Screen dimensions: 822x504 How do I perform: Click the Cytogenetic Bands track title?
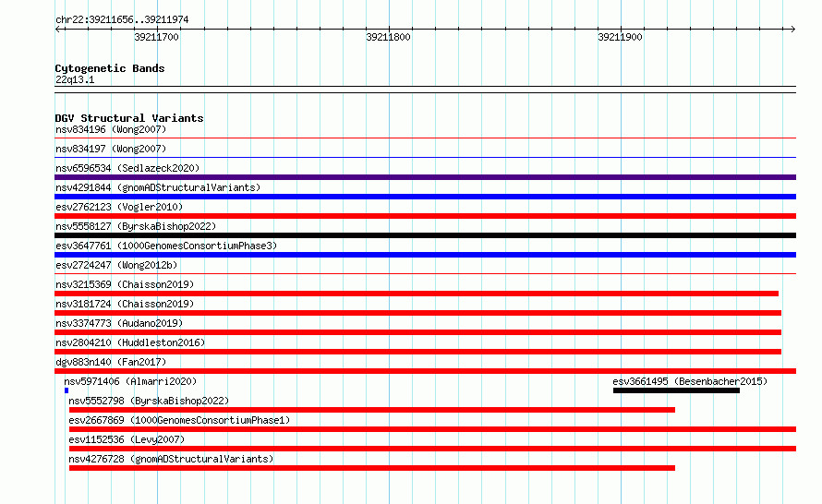[110, 68]
